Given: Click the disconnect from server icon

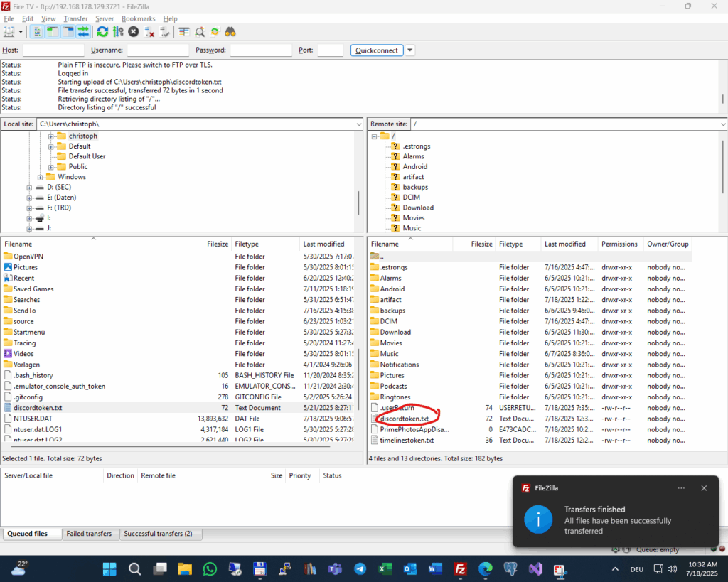Looking at the screenshot, I should pyautogui.click(x=150, y=32).
